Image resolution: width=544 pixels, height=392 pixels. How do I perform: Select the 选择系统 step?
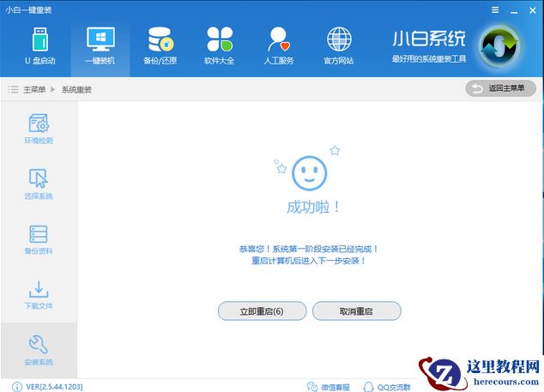[39, 184]
